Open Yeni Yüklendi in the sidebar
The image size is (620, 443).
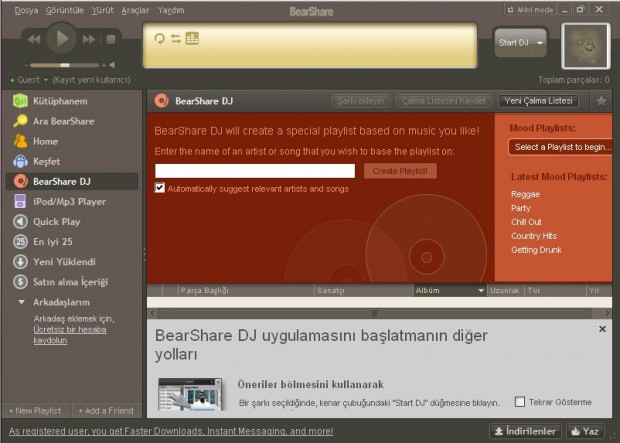coord(72,262)
